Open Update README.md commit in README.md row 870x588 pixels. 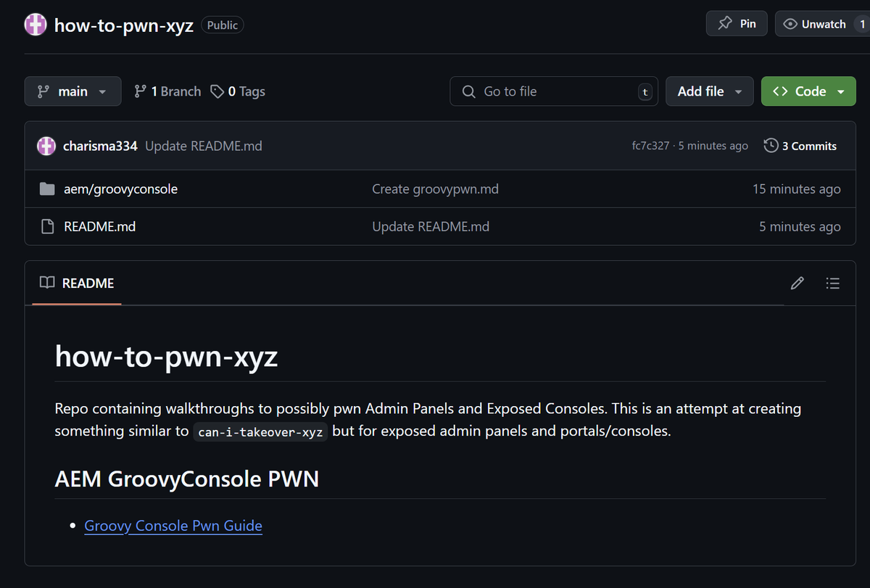pyautogui.click(x=431, y=227)
